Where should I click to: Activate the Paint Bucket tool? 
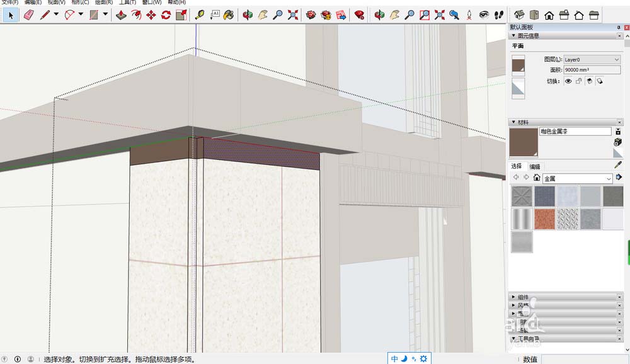[229, 15]
